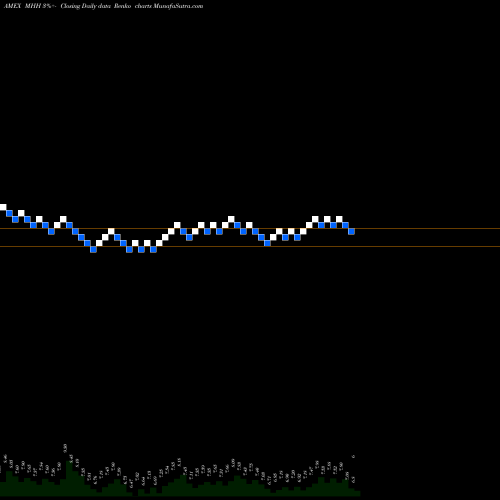Click the upper orange horizontal level line
This screenshot has width=500, height=500.
click(x=250, y=229)
